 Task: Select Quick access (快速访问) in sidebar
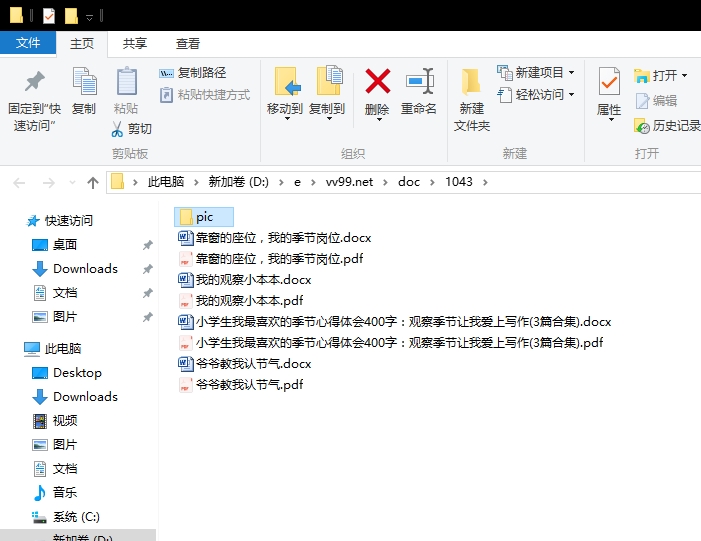pos(60,221)
